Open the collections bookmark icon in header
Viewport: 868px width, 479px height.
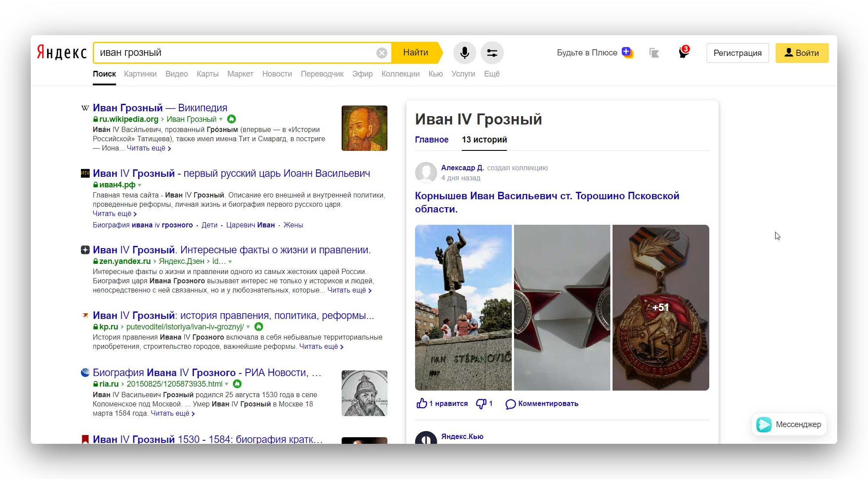654,53
